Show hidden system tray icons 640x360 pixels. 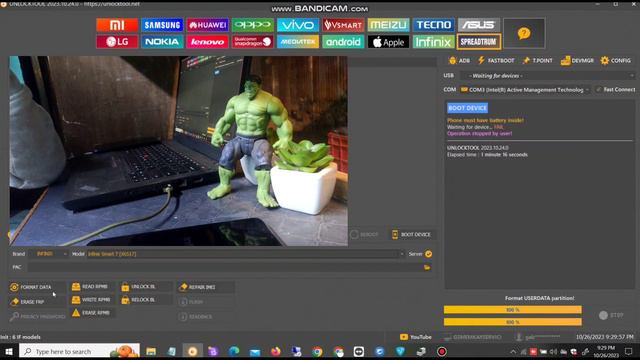pos(513,351)
